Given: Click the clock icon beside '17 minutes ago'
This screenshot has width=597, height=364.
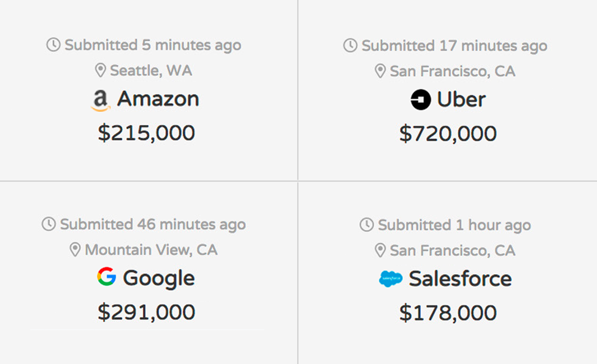Looking at the screenshot, I should pyautogui.click(x=350, y=45).
